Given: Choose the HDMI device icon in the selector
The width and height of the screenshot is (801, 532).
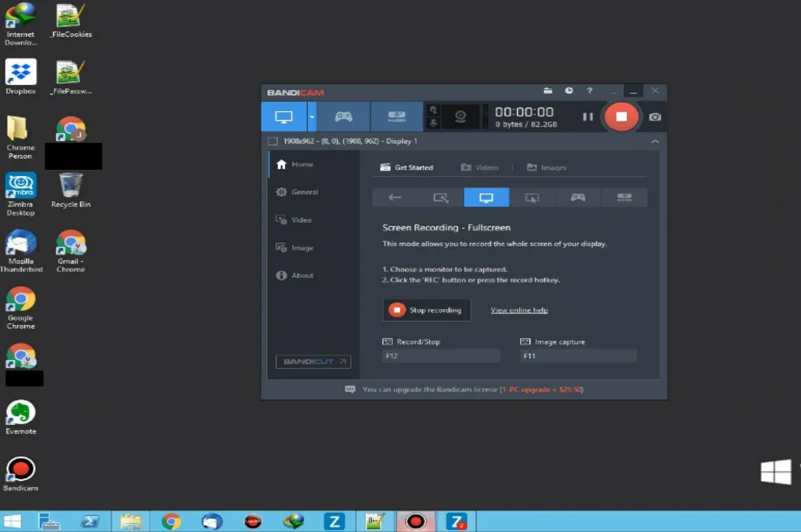Looking at the screenshot, I should click(624, 197).
